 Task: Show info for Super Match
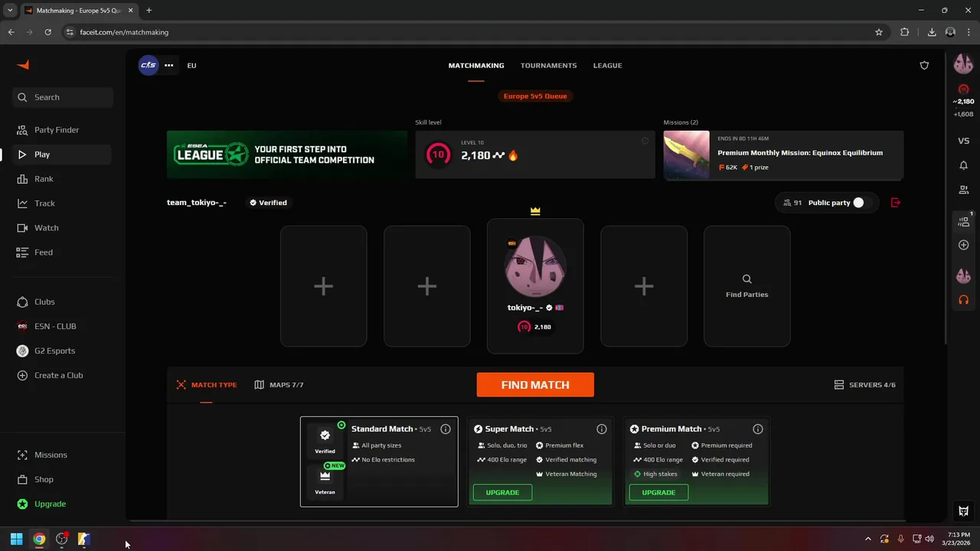click(602, 429)
